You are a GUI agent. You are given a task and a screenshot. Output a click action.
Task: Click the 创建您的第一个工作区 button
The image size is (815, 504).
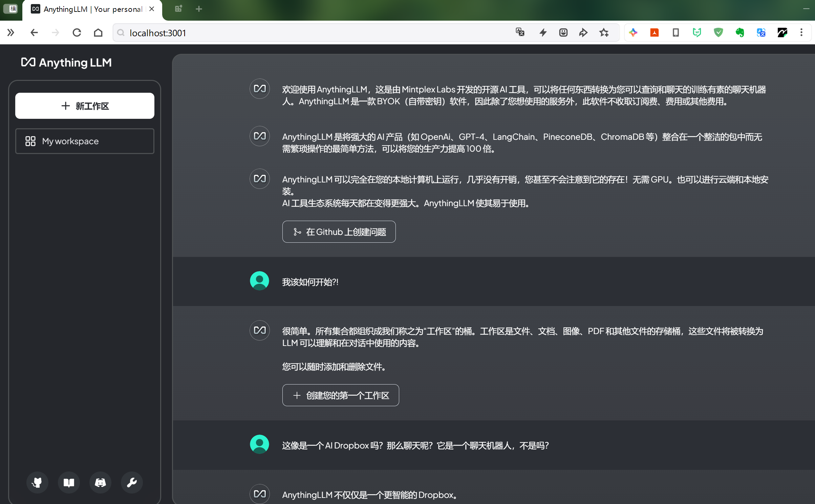(341, 395)
